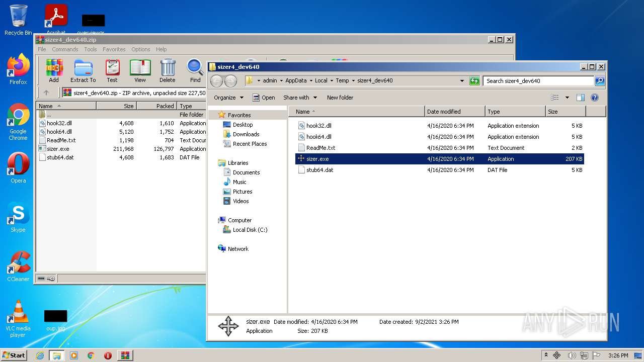Screen dimensions: 644x362
Task: Open WinRAR Tools menu
Action: (x=91, y=49)
